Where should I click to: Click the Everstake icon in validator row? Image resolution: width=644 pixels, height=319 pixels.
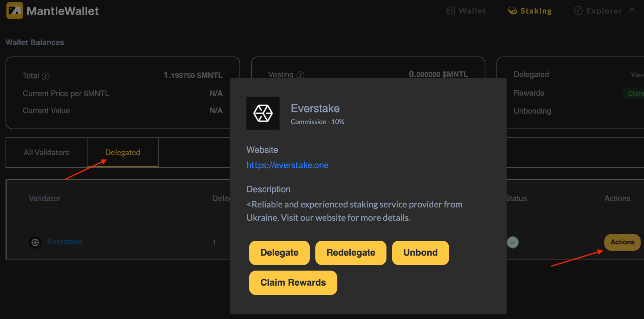tap(35, 242)
